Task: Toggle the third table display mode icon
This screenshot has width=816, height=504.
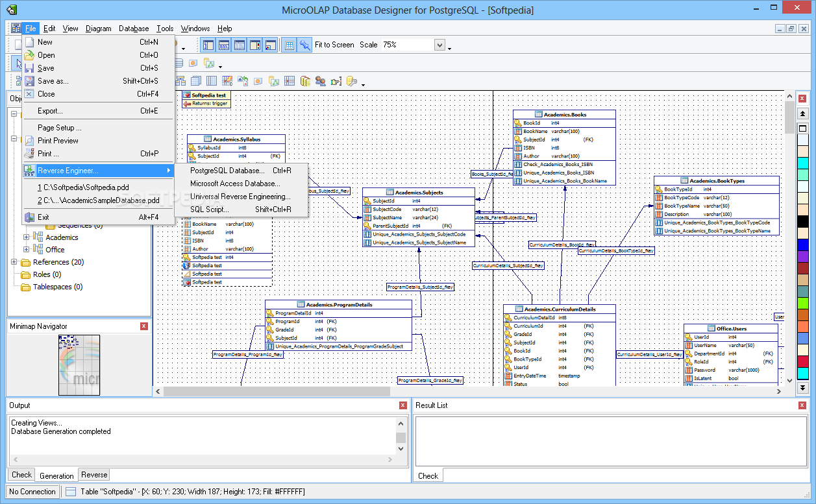Action: pos(240,45)
